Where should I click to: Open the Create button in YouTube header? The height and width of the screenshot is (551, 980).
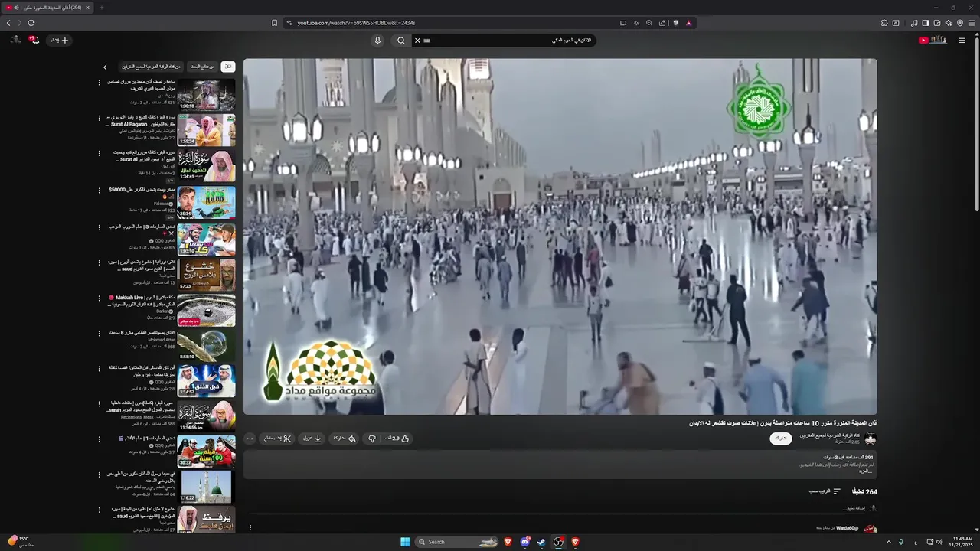click(x=60, y=40)
